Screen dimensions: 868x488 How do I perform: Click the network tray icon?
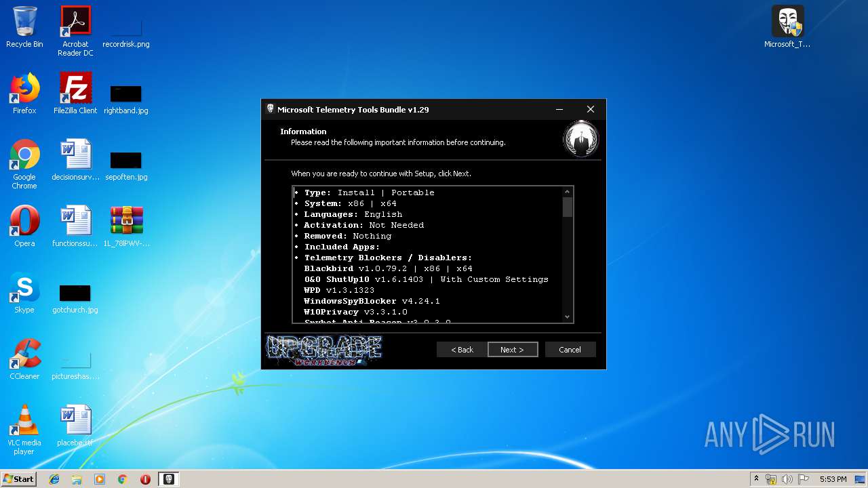point(771,479)
